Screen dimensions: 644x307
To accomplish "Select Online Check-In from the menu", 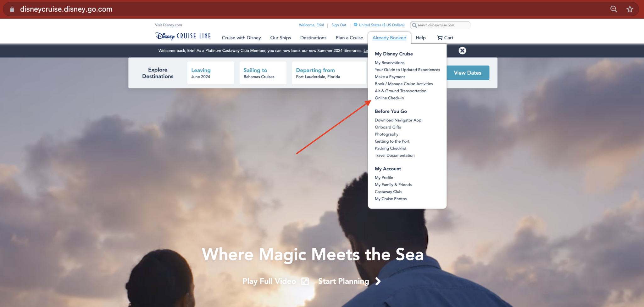I will click(389, 98).
